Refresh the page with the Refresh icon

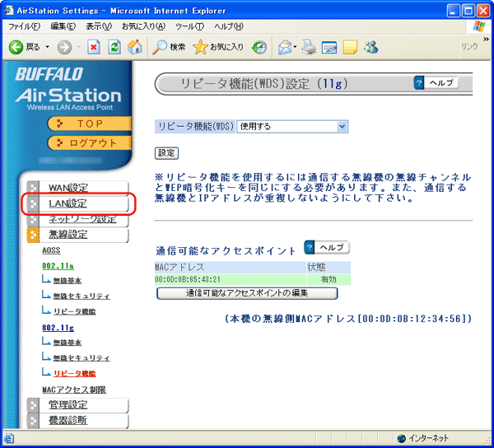click(x=114, y=47)
